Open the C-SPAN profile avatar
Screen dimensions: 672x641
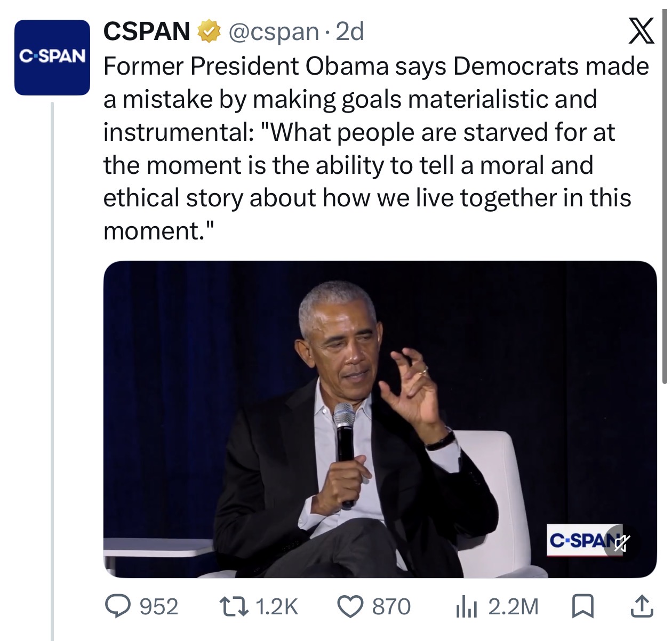click(x=52, y=58)
